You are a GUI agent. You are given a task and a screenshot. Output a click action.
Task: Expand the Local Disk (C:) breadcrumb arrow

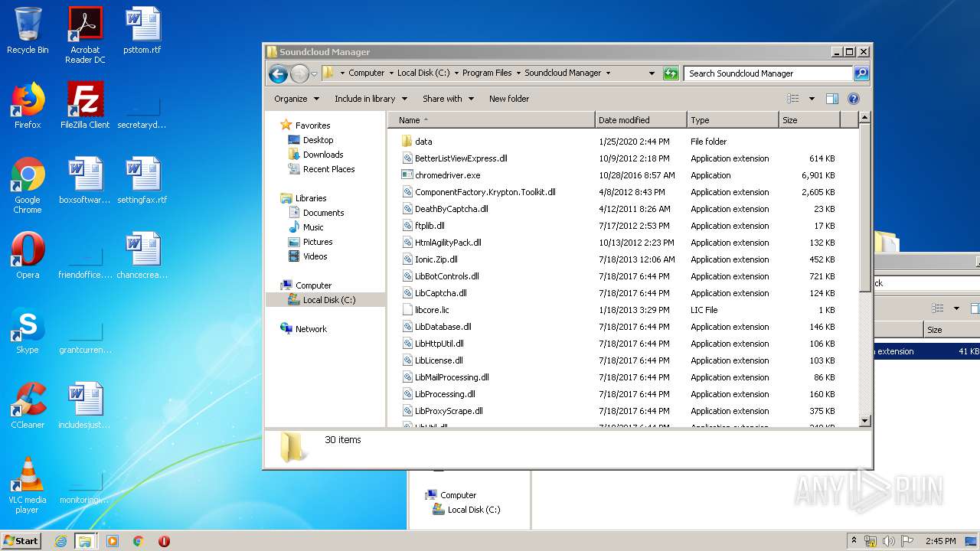click(x=456, y=73)
